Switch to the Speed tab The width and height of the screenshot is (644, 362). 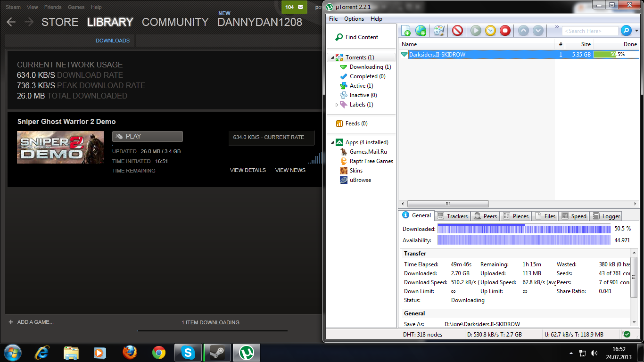pos(574,216)
